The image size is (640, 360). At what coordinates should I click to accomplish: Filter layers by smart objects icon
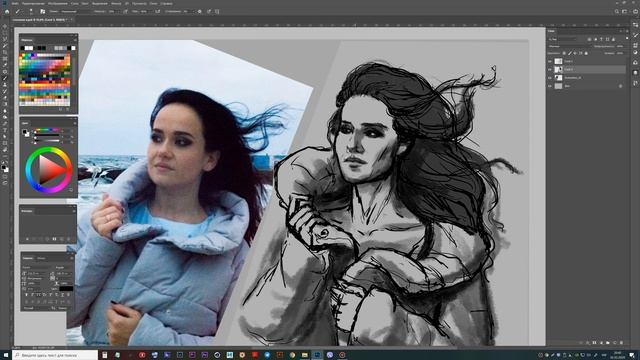click(x=613, y=39)
